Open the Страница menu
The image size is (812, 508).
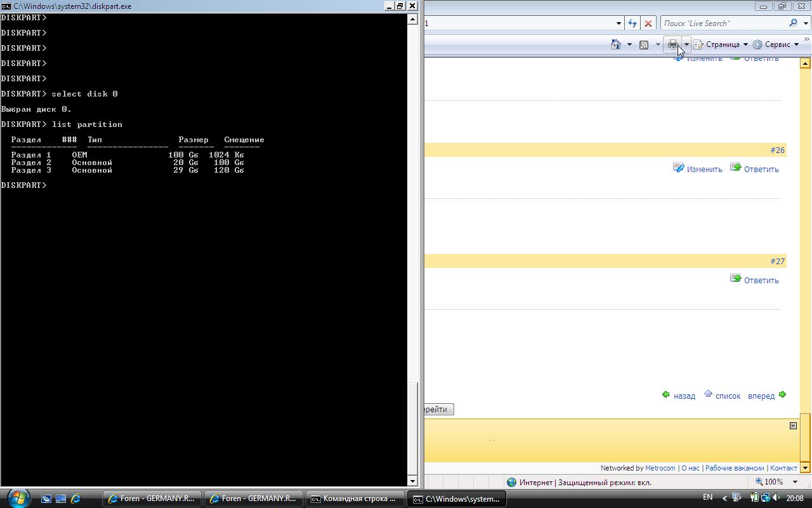point(720,44)
